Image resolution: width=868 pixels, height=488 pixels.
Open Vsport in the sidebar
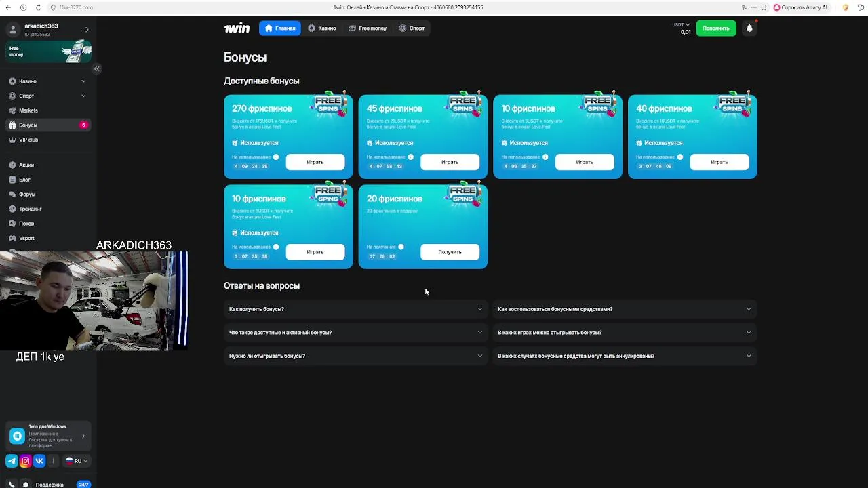26,238
